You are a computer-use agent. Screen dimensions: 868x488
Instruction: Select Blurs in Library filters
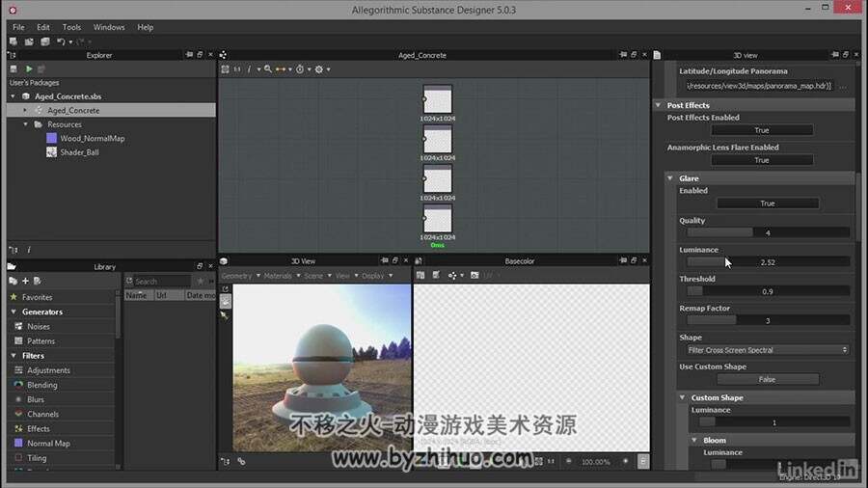36,399
